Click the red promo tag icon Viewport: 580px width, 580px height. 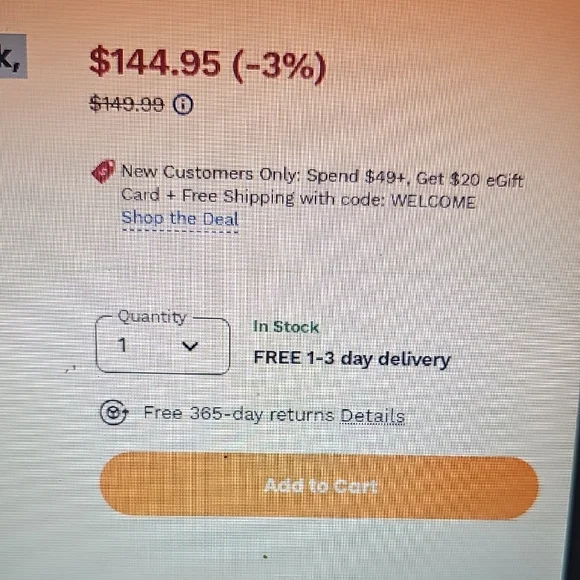click(x=103, y=171)
